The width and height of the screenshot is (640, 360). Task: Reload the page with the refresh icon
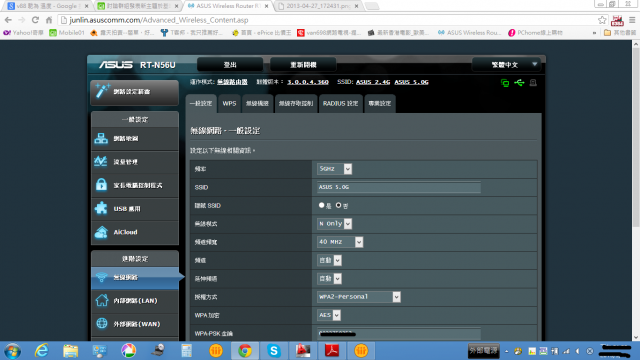35,20
